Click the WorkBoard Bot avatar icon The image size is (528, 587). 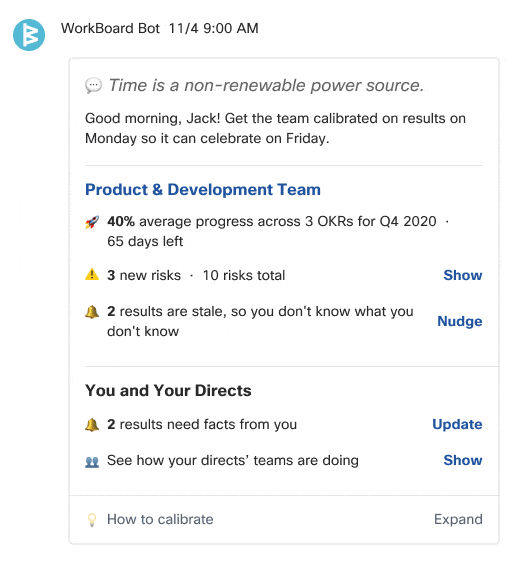pyautogui.click(x=29, y=35)
